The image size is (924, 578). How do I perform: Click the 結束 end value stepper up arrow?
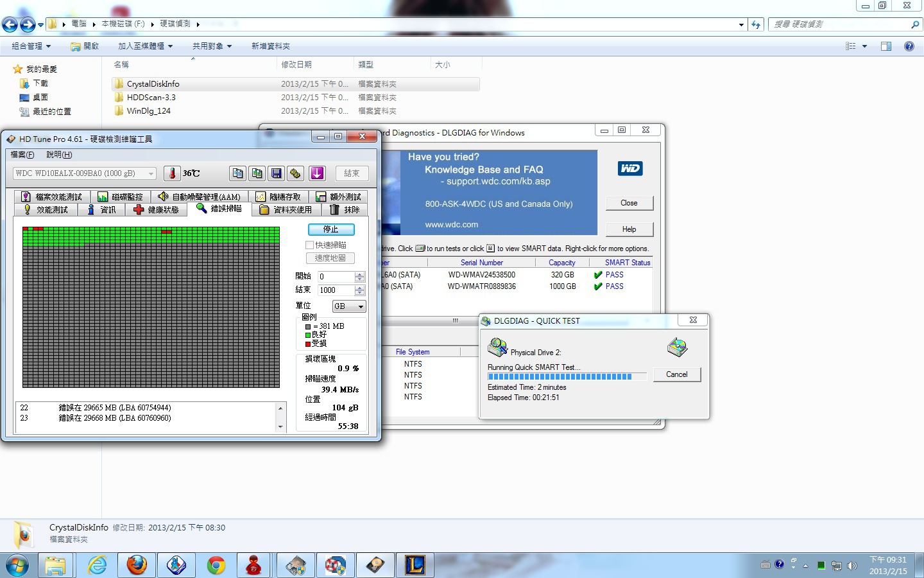(359, 287)
